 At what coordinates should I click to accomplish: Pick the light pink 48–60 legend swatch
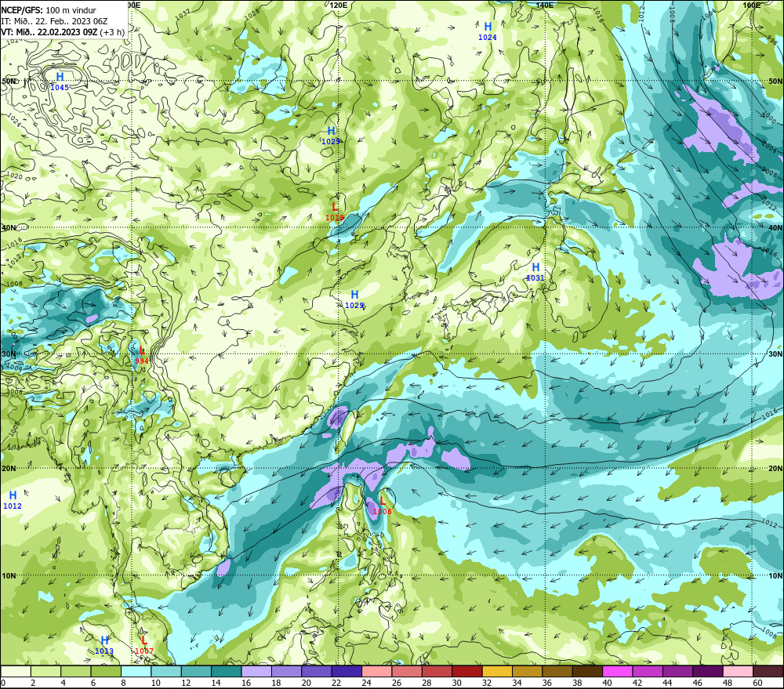click(738, 671)
